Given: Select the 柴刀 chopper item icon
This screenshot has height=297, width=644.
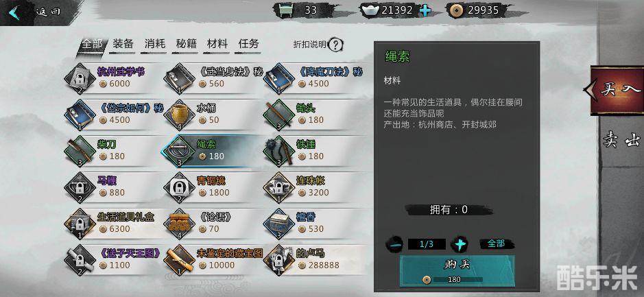Looking at the screenshot, I should coord(80,151).
